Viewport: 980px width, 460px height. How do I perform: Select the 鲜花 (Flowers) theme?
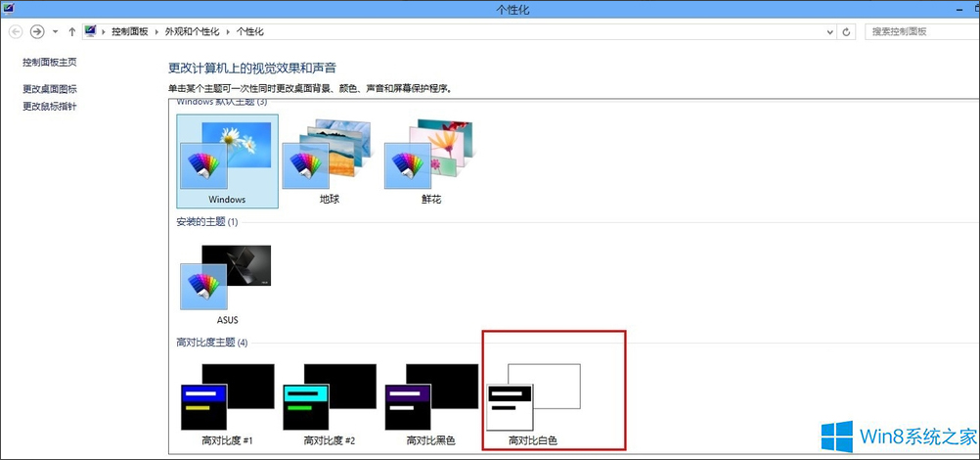point(429,161)
